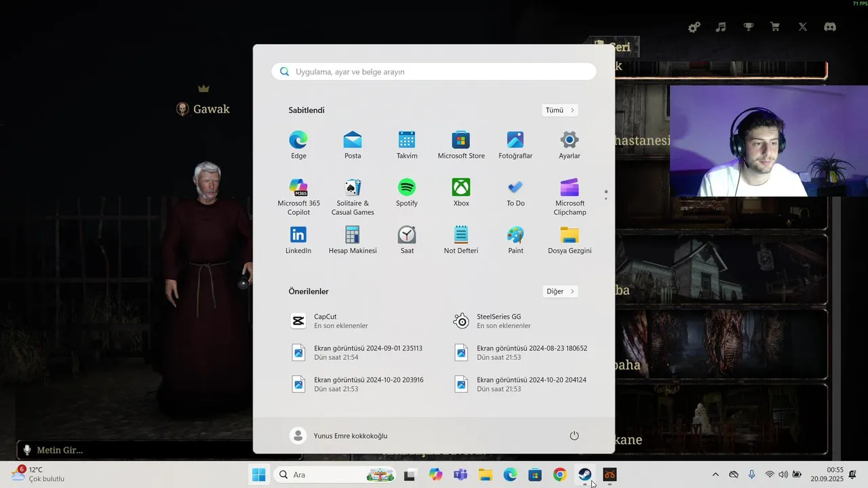Open the game's settings gear icon
The width and height of the screenshot is (868, 488).
point(694,27)
